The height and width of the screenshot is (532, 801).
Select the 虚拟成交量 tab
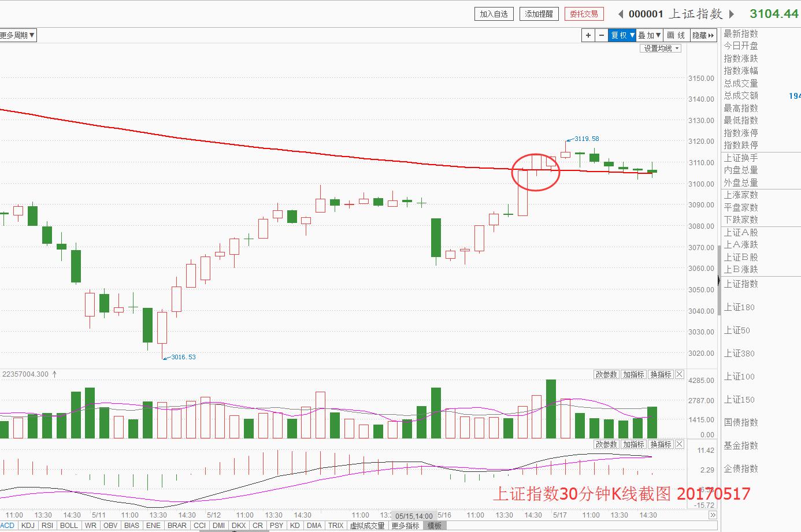(x=367, y=526)
